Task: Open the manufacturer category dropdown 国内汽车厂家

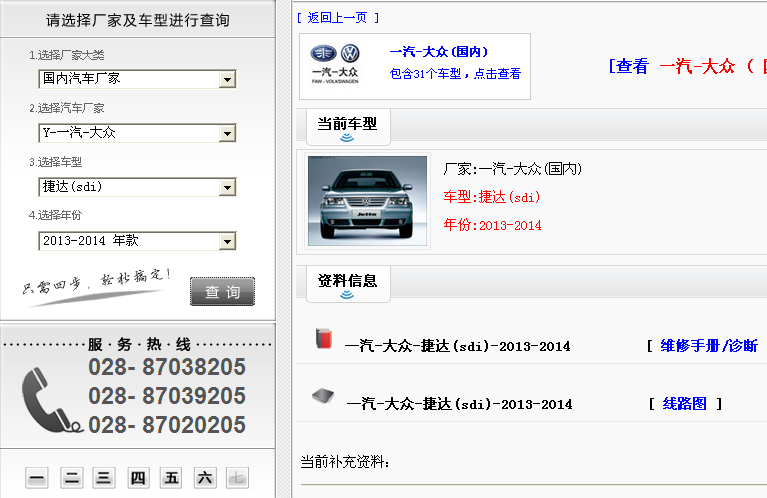Action: click(137, 79)
